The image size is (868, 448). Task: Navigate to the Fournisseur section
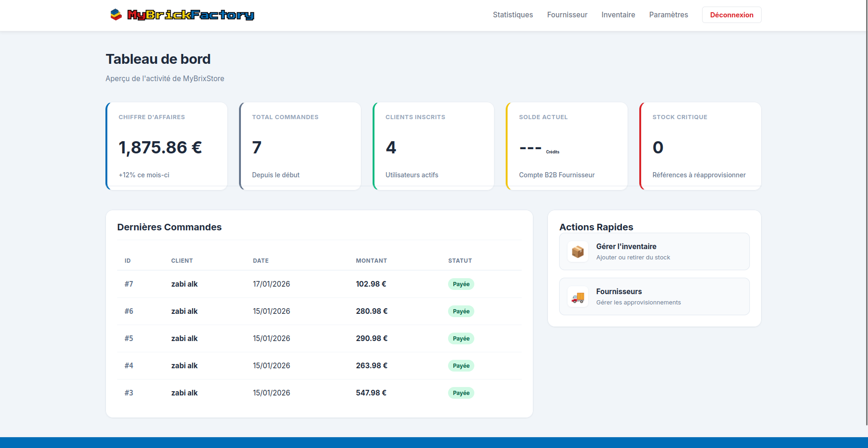point(567,15)
